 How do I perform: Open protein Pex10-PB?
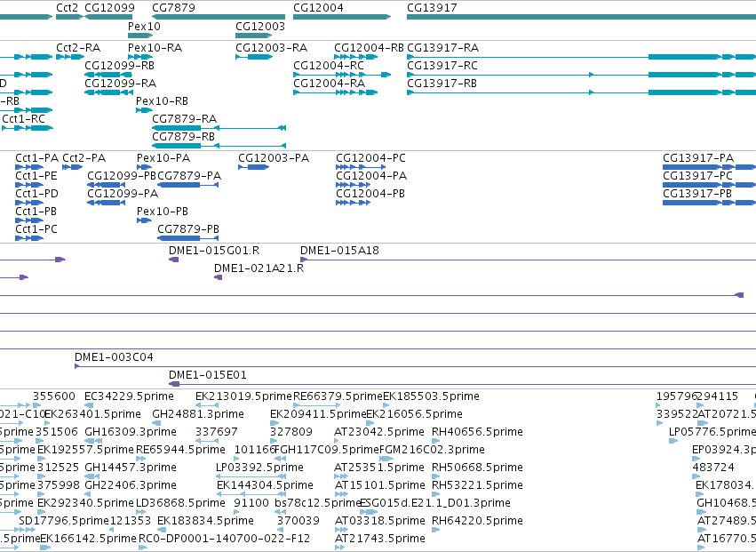[x=163, y=212]
